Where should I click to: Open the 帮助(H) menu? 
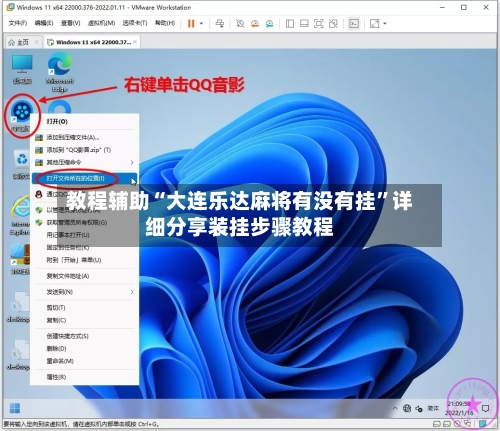click(x=165, y=23)
